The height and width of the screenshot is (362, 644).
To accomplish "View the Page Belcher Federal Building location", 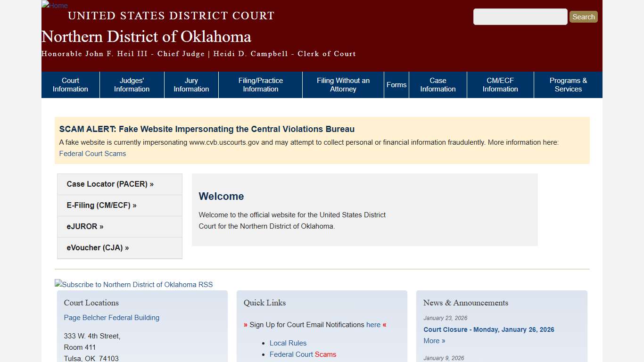I will point(111,317).
